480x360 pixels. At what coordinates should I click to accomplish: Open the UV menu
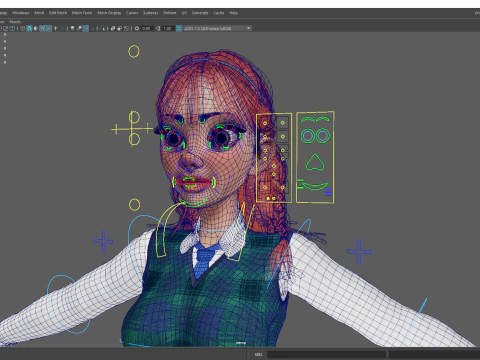coord(184,13)
